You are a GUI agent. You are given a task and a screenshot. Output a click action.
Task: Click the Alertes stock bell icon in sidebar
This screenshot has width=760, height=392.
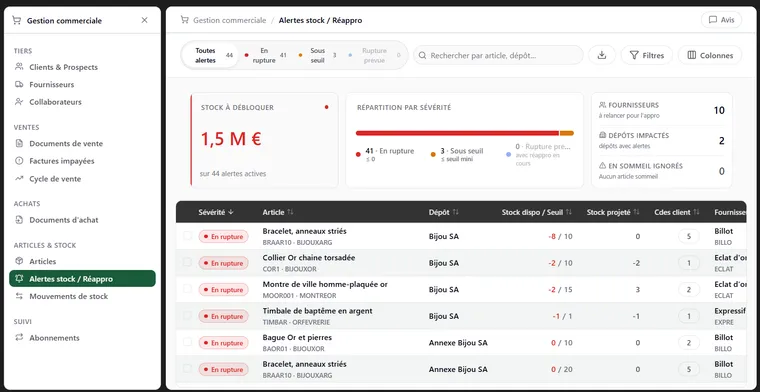pyautogui.click(x=19, y=279)
